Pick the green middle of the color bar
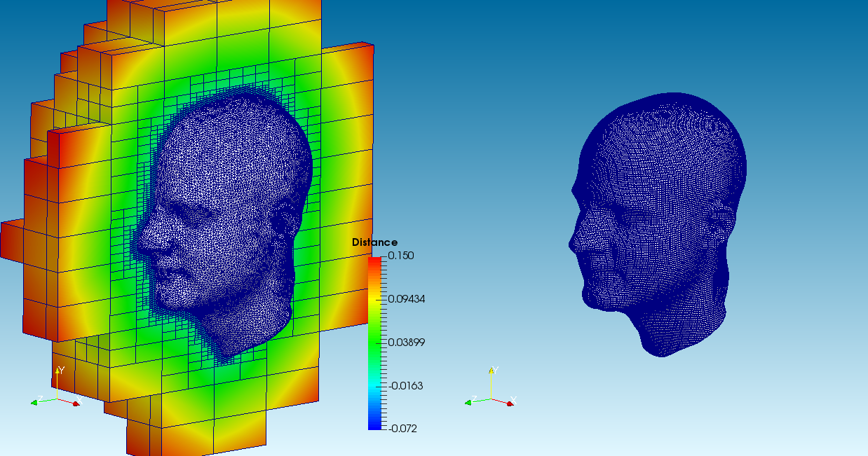 tap(375, 343)
